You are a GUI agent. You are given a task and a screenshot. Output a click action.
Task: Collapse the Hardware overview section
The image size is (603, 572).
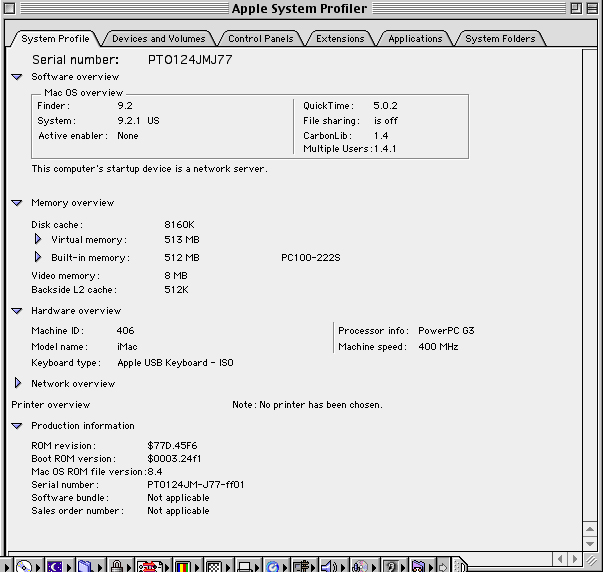[x=17, y=311]
